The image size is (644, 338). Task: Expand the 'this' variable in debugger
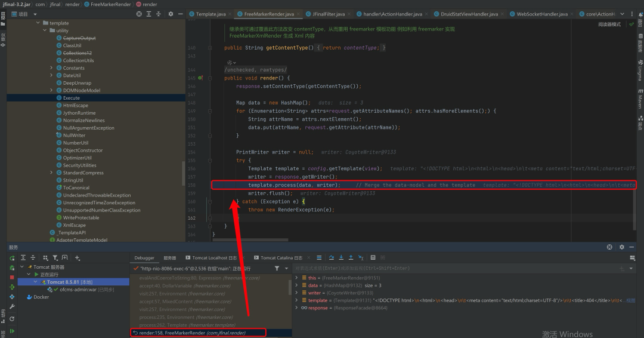(x=296, y=278)
